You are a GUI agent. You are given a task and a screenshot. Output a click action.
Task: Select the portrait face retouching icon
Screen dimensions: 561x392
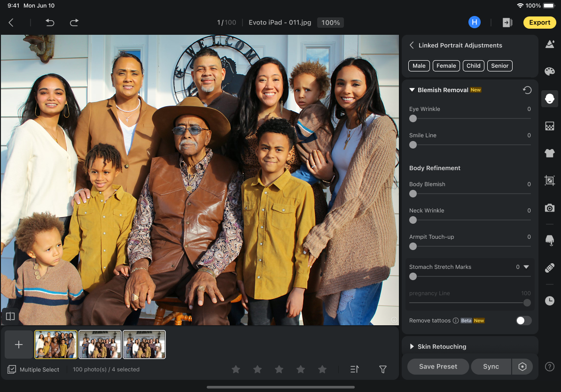(x=549, y=99)
